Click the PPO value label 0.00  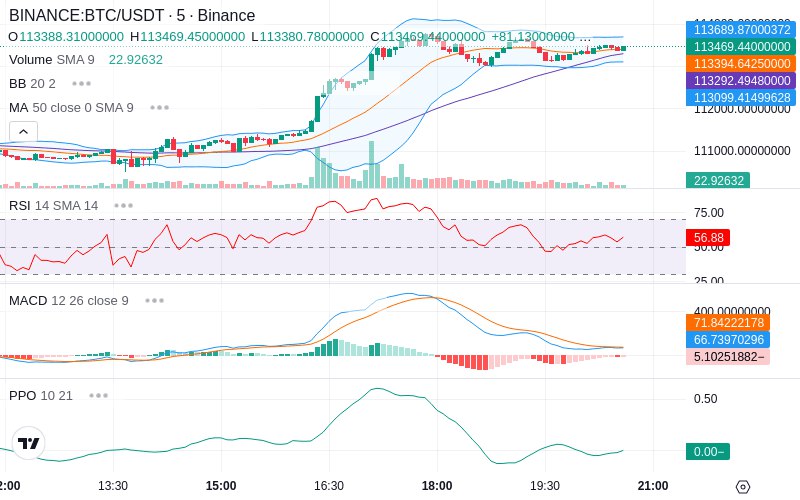pos(708,451)
